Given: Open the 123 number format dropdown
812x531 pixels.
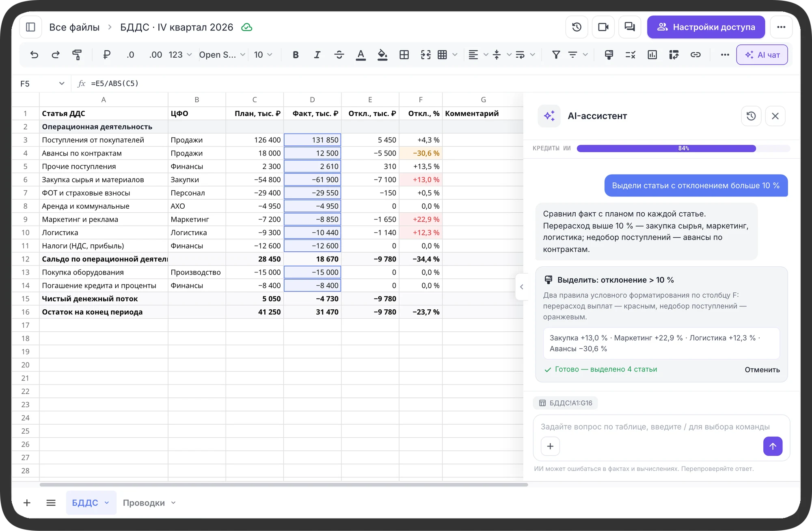Looking at the screenshot, I should point(180,55).
